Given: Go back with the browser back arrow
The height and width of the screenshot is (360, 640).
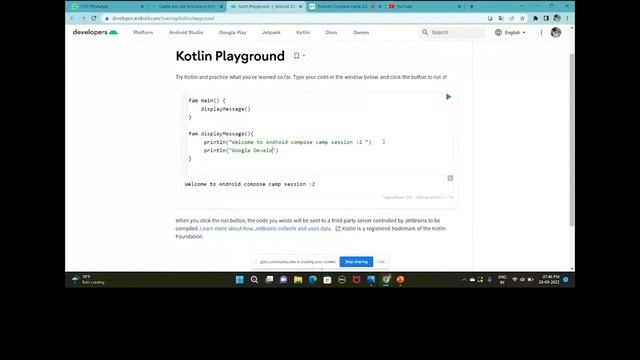Looking at the screenshot, I should (x=72, y=18).
